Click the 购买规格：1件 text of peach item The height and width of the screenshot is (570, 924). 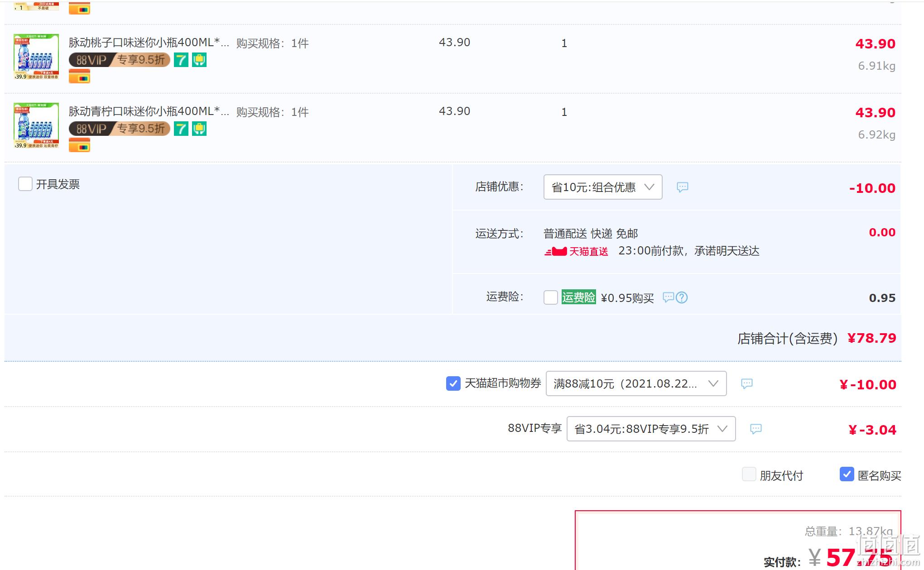(272, 43)
